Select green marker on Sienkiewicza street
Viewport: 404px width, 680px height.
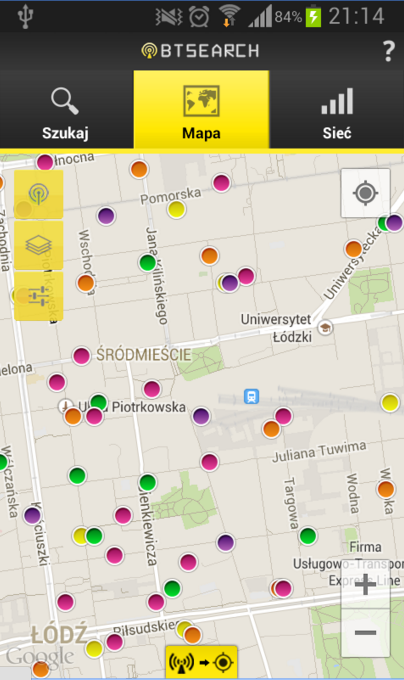(148, 482)
